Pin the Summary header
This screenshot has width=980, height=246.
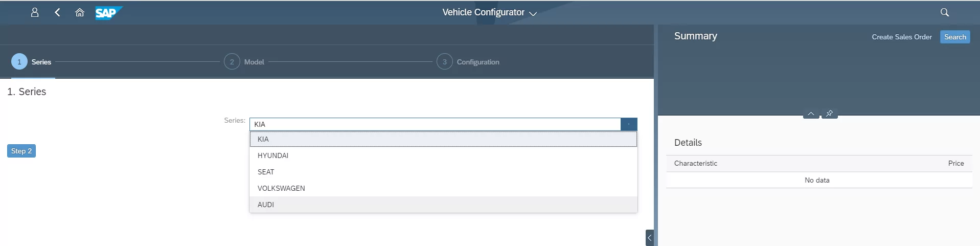point(829,114)
